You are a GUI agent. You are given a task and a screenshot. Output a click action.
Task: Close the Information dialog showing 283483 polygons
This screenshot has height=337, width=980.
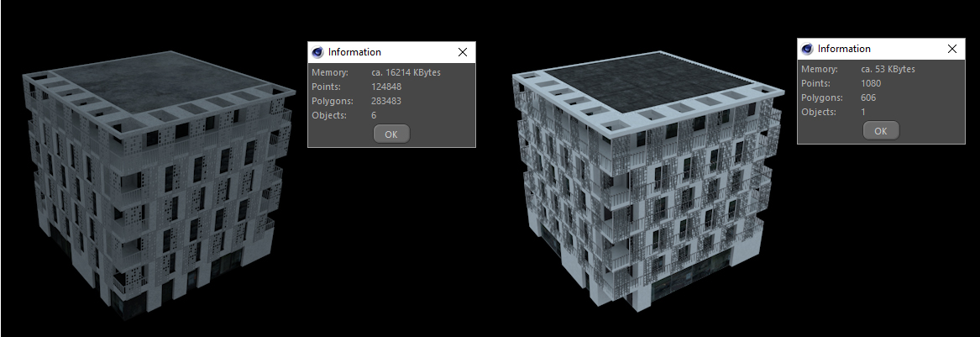[x=463, y=52]
